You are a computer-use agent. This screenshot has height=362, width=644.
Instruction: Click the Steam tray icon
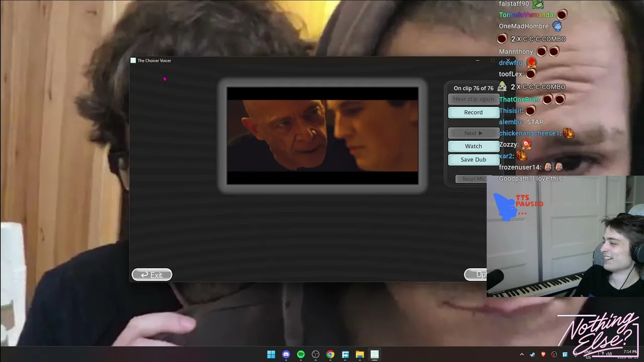click(x=532, y=354)
